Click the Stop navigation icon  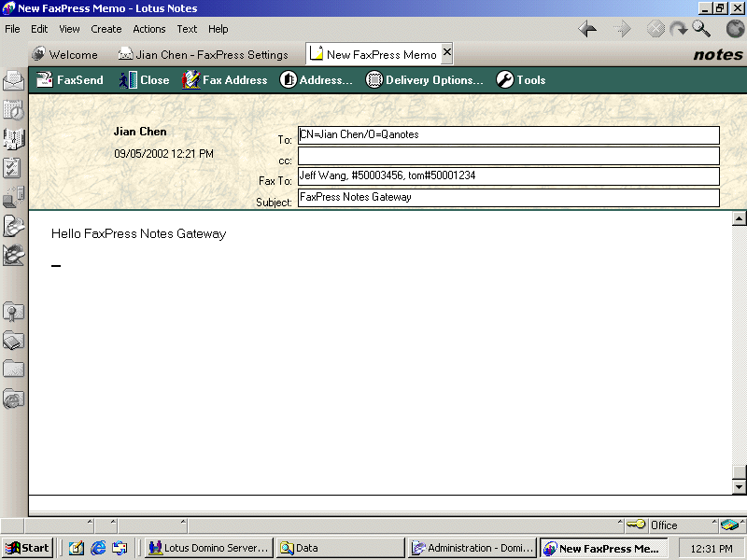pyautogui.click(x=655, y=29)
